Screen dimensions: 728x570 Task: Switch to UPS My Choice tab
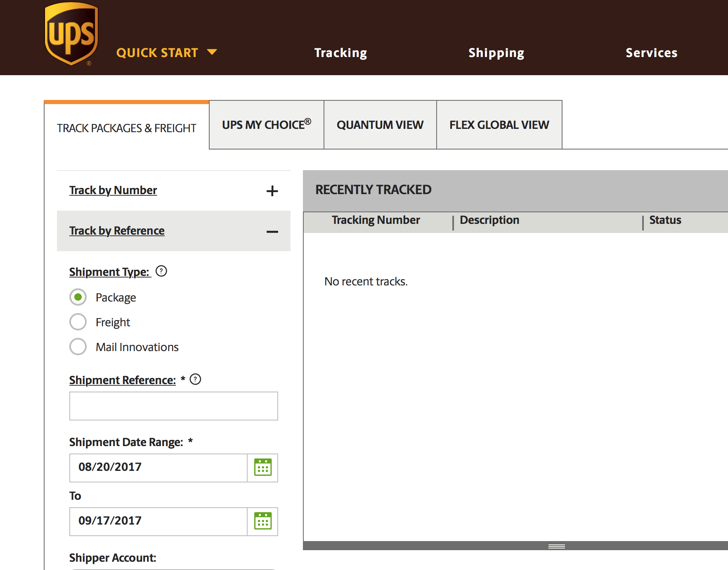point(267,124)
